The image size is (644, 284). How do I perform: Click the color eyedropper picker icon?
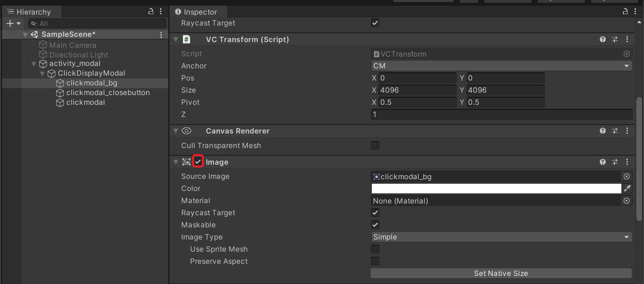point(627,189)
